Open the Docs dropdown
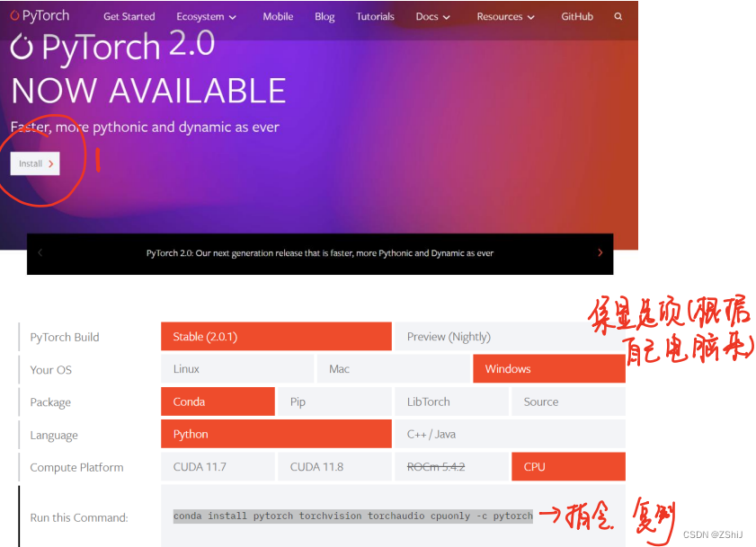The image size is (756, 547). [x=431, y=15]
